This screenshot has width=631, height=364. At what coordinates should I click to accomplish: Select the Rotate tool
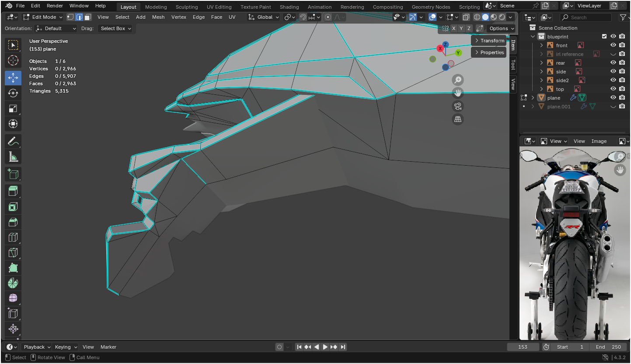click(x=13, y=93)
